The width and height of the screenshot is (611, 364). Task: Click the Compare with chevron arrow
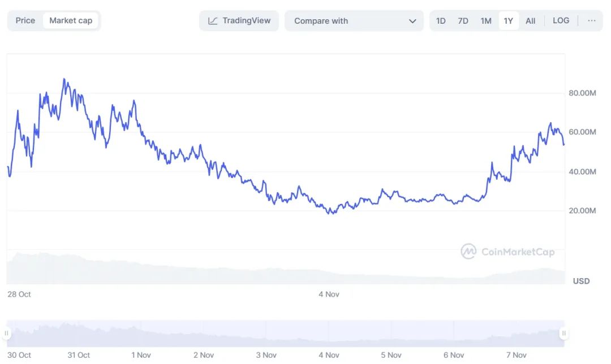pyautogui.click(x=412, y=21)
